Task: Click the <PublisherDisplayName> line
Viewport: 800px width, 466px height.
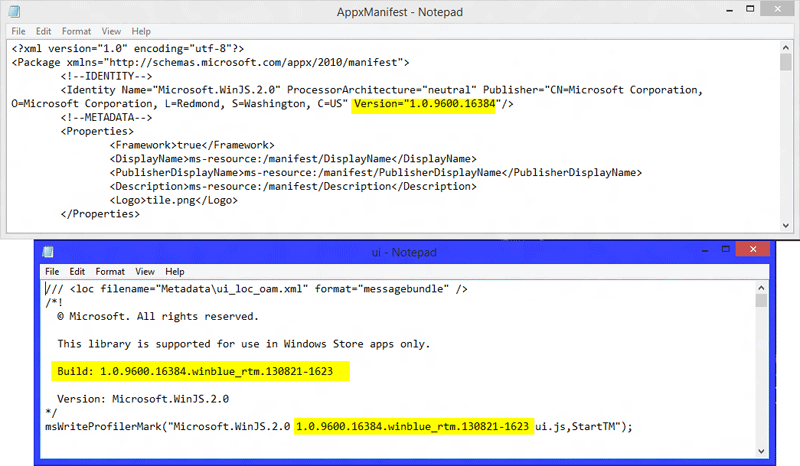Action: 376,173
